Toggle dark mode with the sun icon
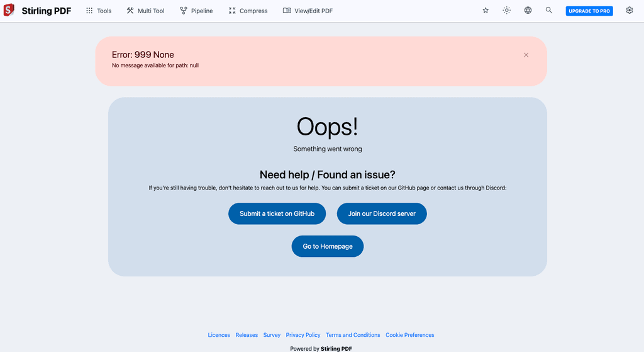 pos(507,11)
